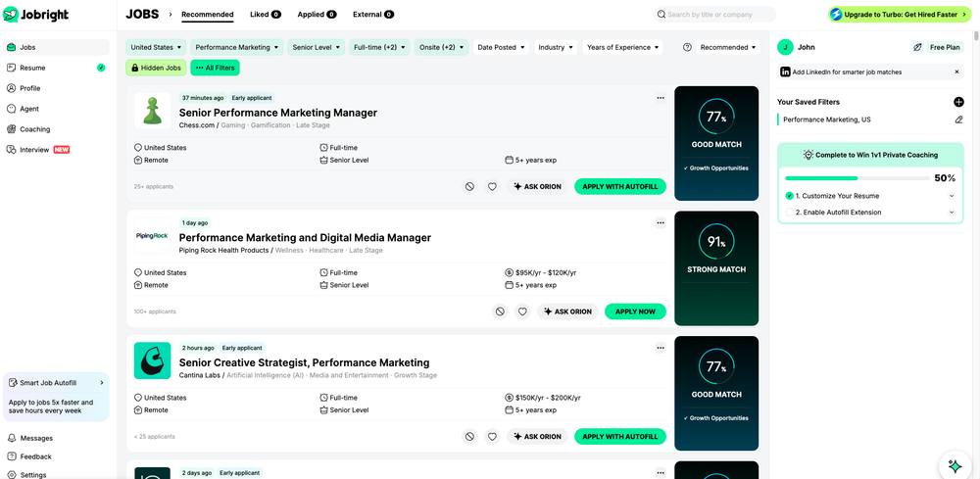
Task: Click the John avatar icon
Action: pos(785,47)
